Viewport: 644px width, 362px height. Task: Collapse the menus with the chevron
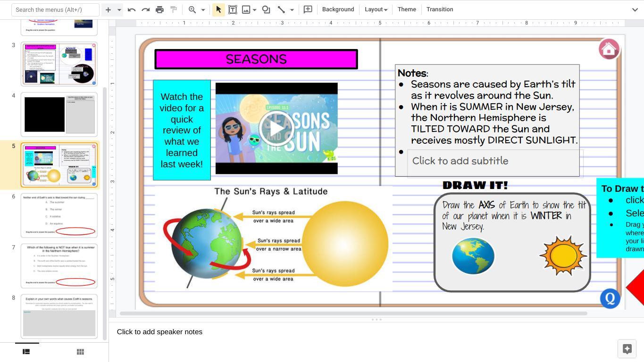click(x=635, y=9)
